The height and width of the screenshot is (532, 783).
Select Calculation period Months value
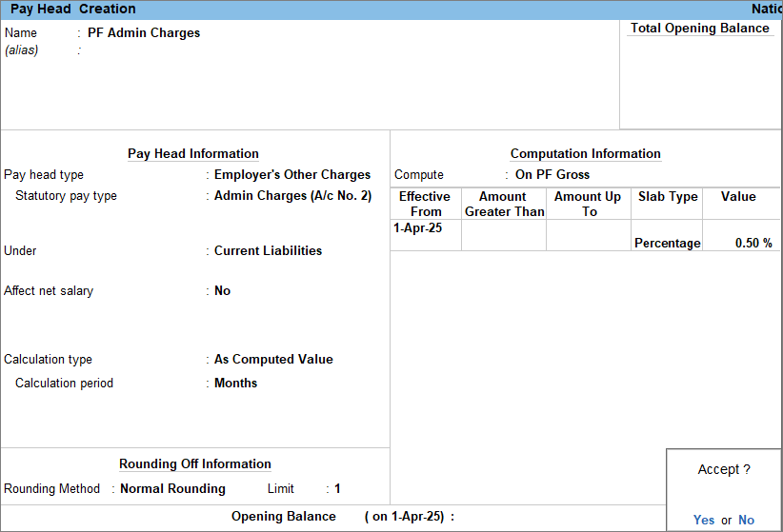(235, 384)
